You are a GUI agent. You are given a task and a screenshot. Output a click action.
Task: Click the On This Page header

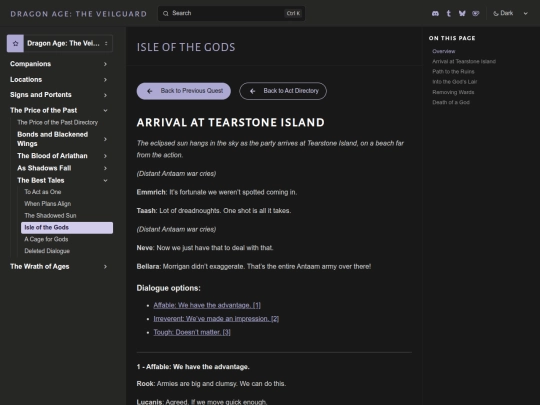(x=452, y=38)
